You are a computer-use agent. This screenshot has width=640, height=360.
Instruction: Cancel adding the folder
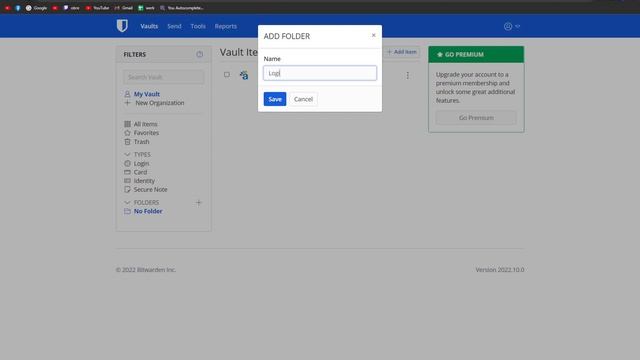pyautogui.click(x=303, y=99)
